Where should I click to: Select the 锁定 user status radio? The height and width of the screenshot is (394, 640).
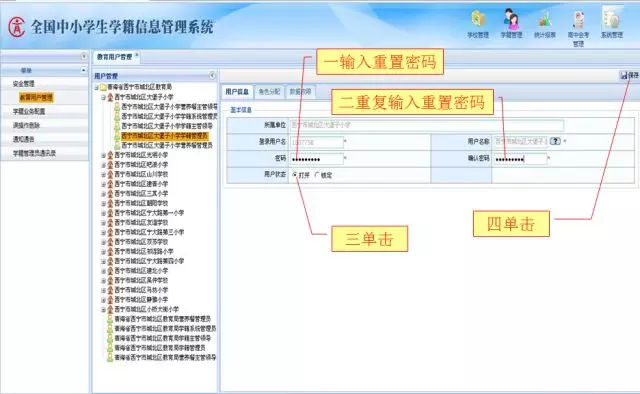pyautogui.click(x=317, y=175)
